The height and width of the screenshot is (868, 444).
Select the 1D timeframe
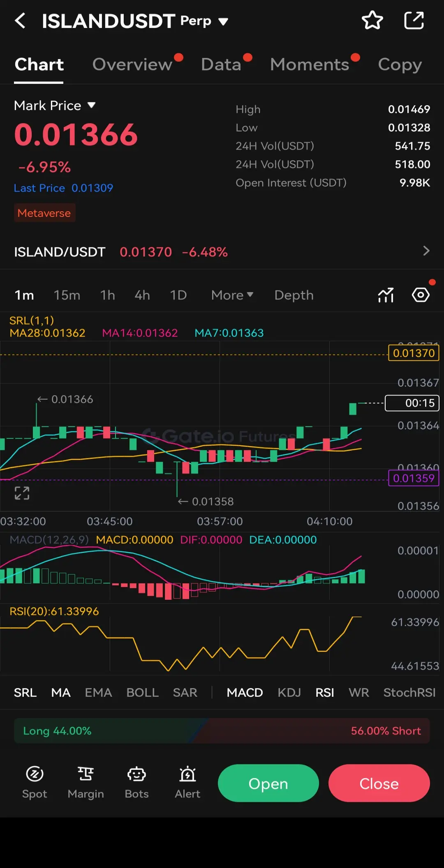pyautogui.click(x=178, y=295)
